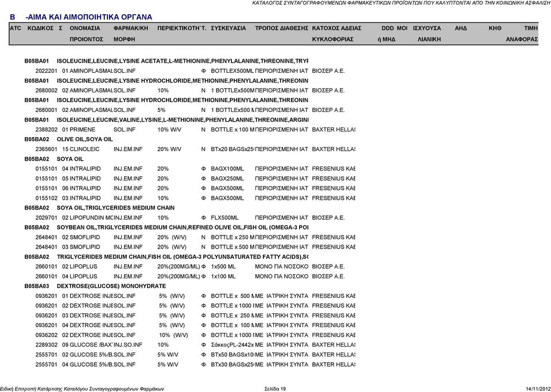Image resolution: width=551 pixels, height=392 pixels.
Task: Click product code 0155102
Action: (x=46, y=198)
